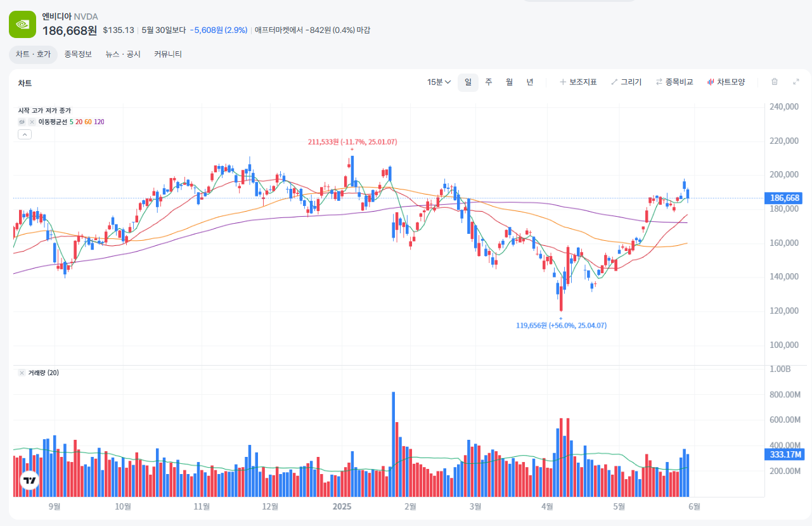This screenshot has height=526, width=812.
Task: Select the 일 daily period
Action: [x=468, y=82]
